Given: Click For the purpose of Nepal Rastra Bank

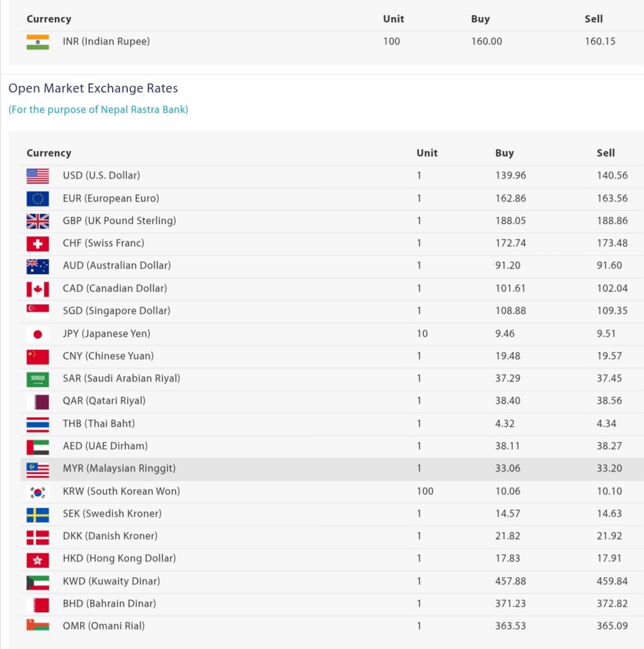Looking at the screenshot, I should [x=98, y=110].
